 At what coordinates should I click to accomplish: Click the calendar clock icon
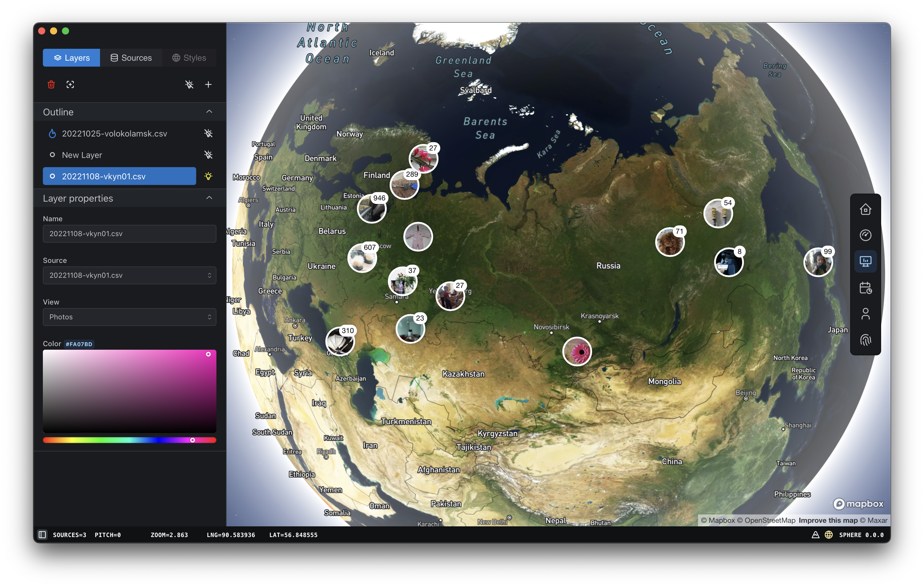(865, 288)
